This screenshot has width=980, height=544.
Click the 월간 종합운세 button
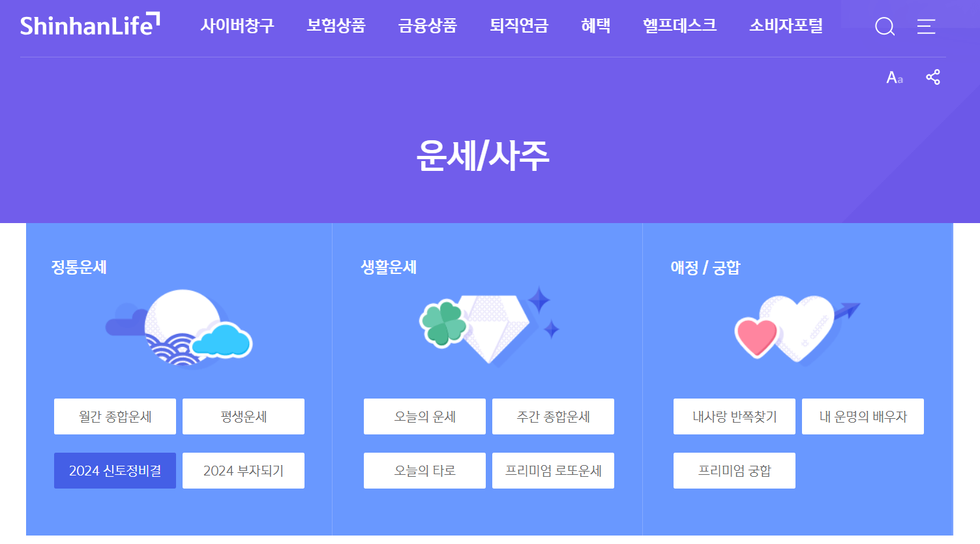point(115,416)
